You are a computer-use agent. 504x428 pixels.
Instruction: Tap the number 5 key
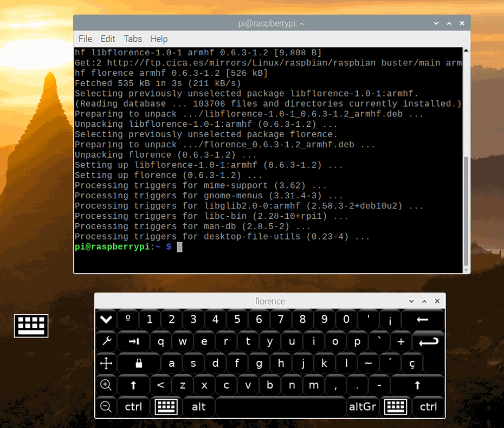[237, 320]
